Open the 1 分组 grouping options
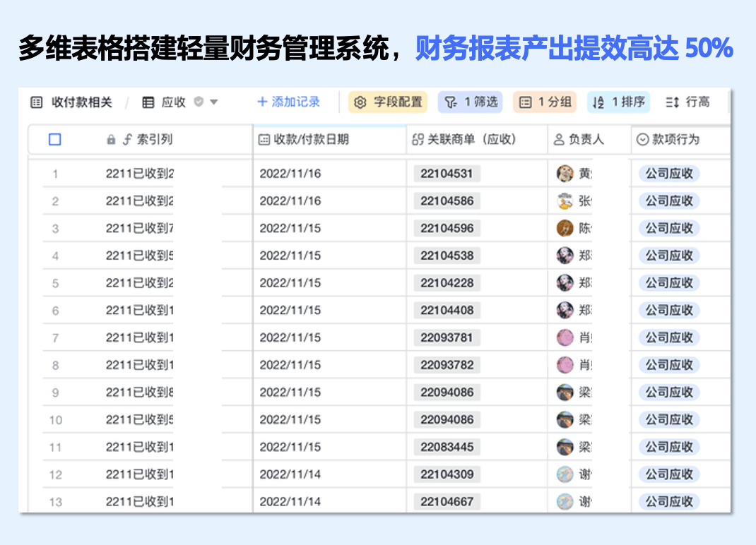 tap(545, 102)
